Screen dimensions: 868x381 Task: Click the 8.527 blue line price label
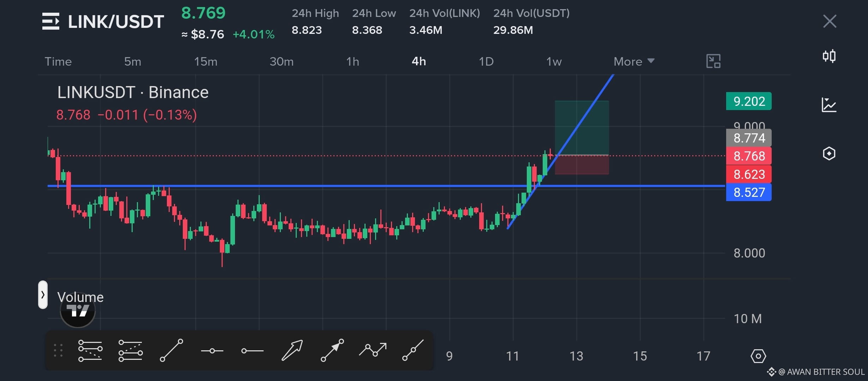pos(749,192)
